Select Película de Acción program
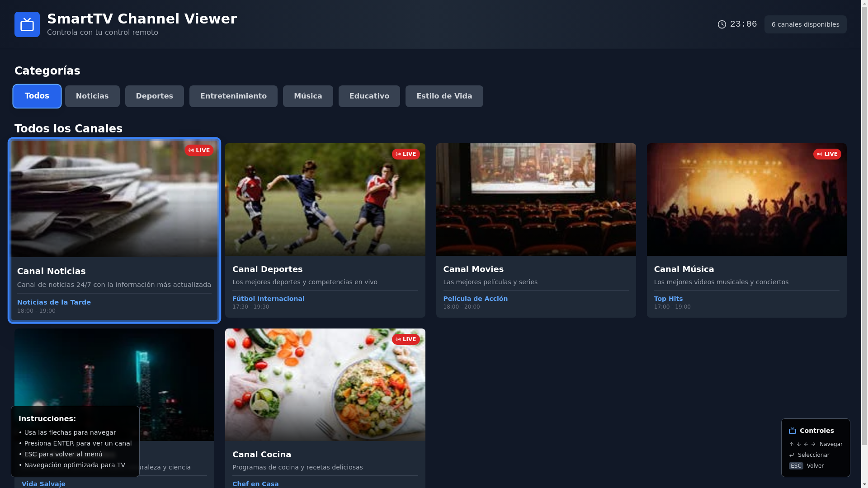 [x=476, y=299]
